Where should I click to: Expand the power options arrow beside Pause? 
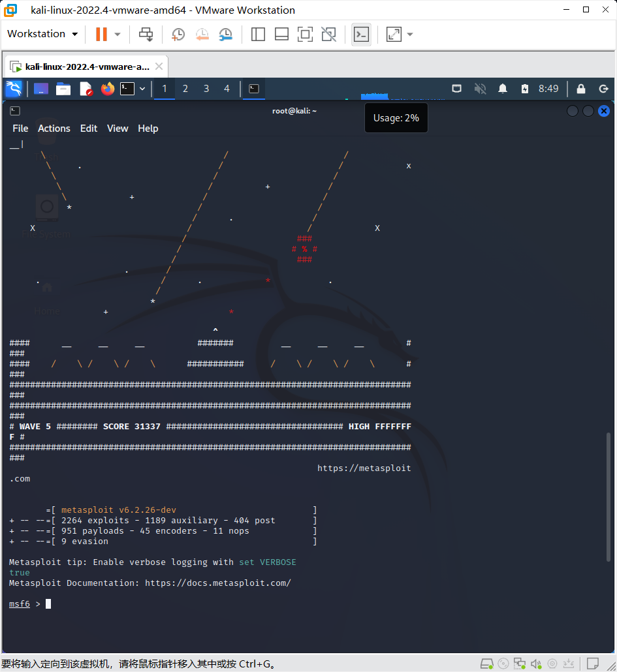[117, 35]
